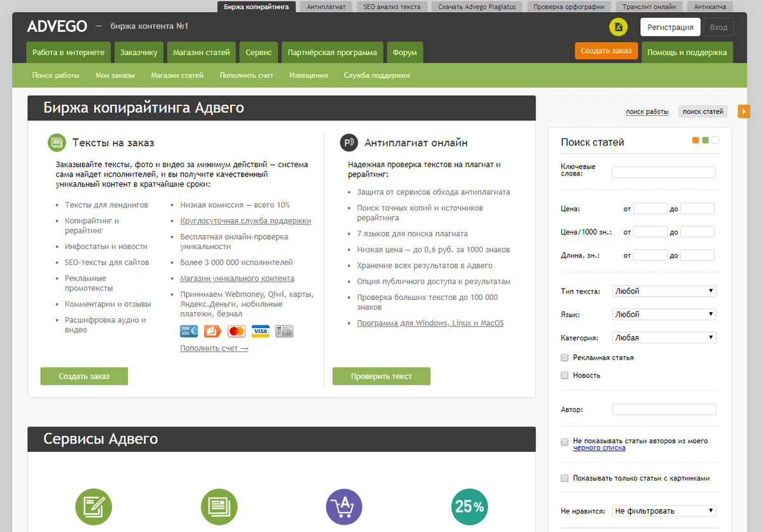
Task: Open the 'Заказчику' menu
Action: tap(139, 52)
